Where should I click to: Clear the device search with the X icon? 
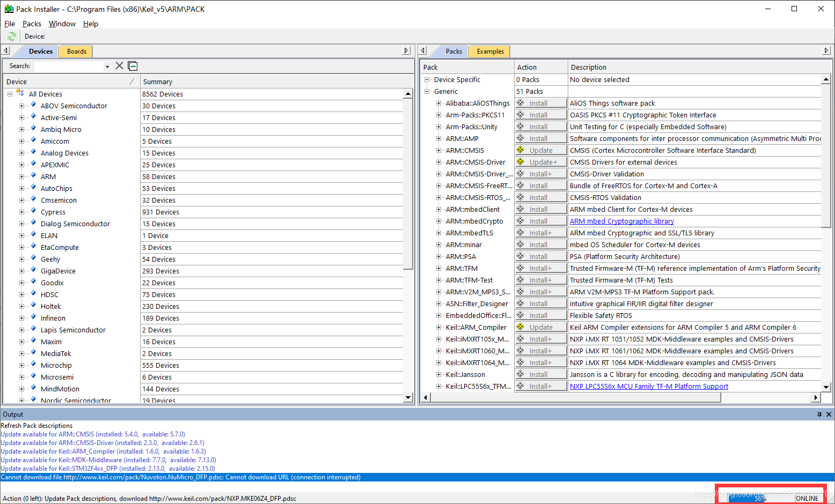(119, 66)
